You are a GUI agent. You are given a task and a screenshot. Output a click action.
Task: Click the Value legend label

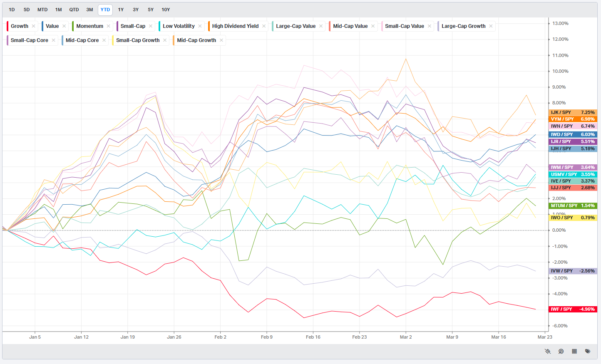pyautogui.click(x=52, y=26)
